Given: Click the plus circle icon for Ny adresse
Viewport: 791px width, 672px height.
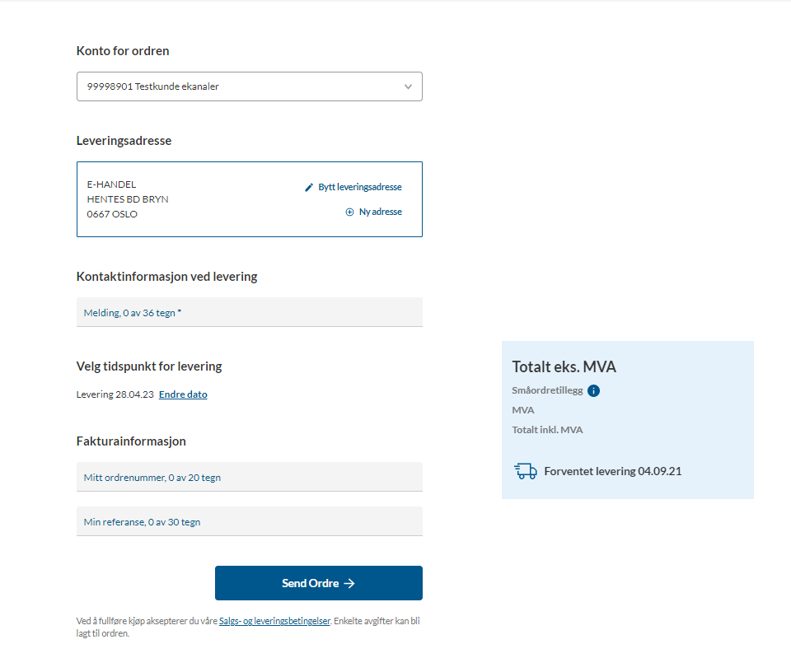Looking at the screenshot, I should click(349, 212).
